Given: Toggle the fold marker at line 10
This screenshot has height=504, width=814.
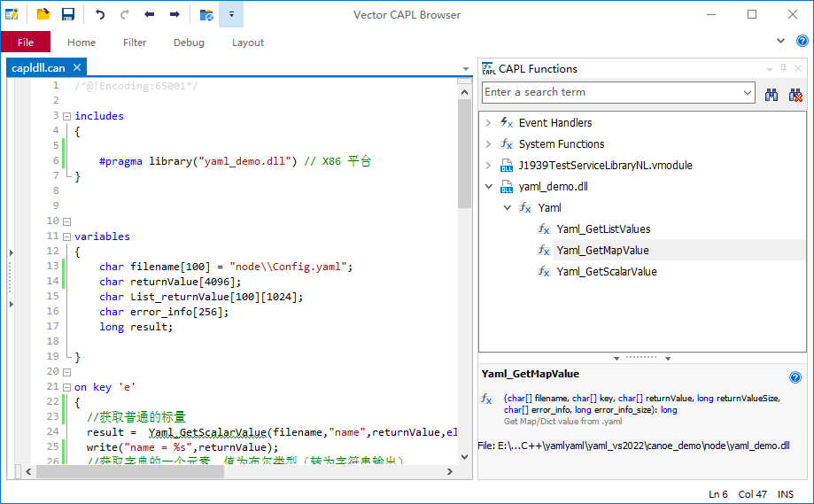Looking at the screenshot, I should tap(67, 221).
